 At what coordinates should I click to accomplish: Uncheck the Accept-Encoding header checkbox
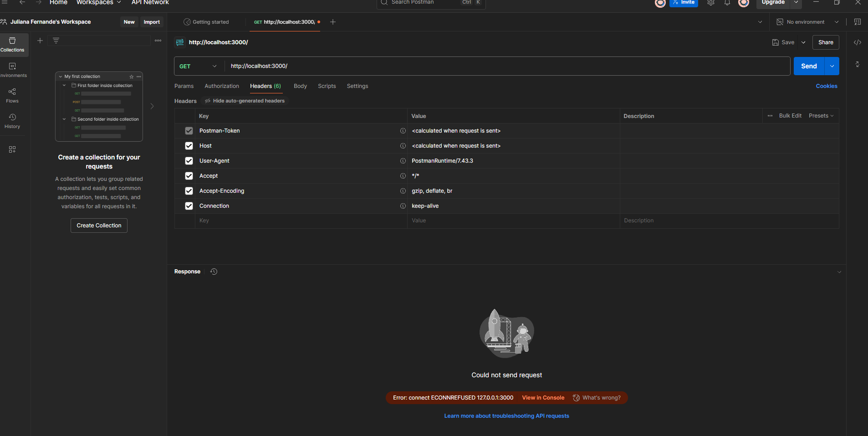click(x=189, y=191)
